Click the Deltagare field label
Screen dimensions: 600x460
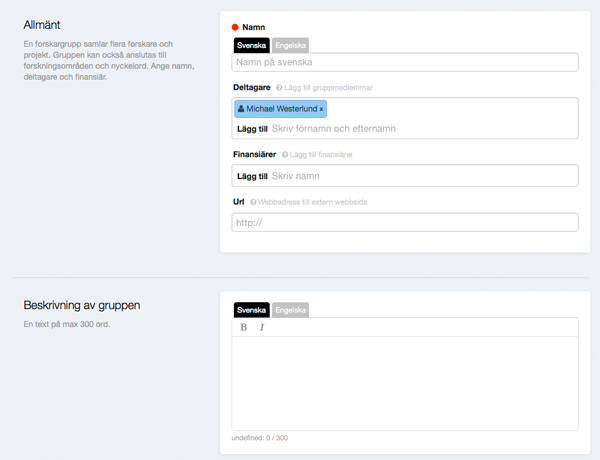click(252, 87)
